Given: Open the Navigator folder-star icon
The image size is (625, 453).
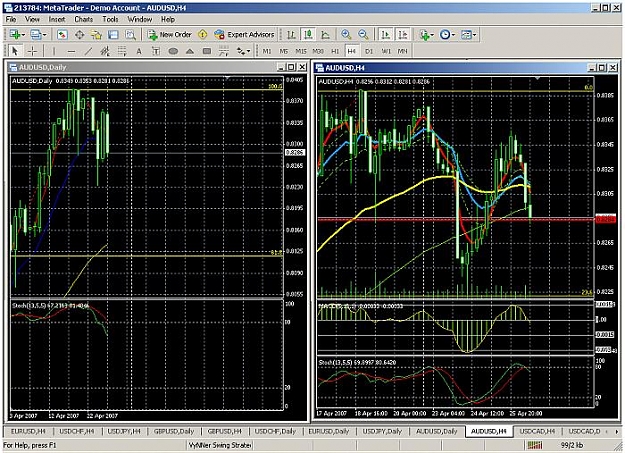Looking at the screenshot, I should click(x=96, y=35).
